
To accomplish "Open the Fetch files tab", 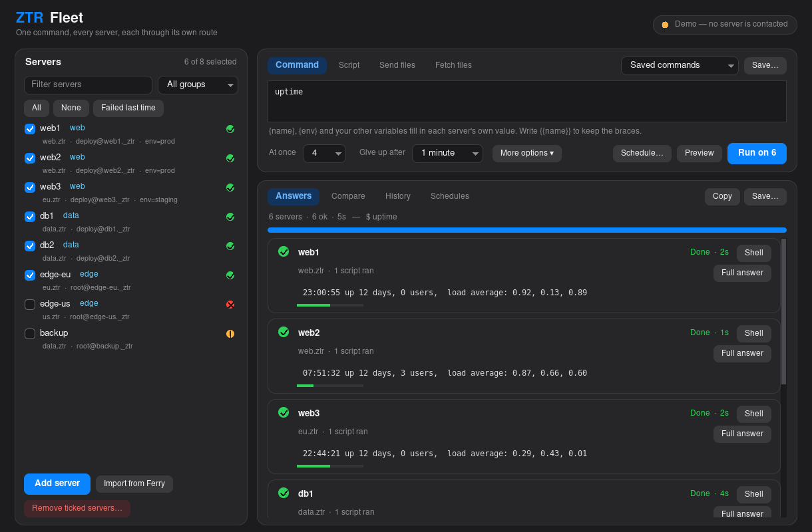I will tap(453, 65).
